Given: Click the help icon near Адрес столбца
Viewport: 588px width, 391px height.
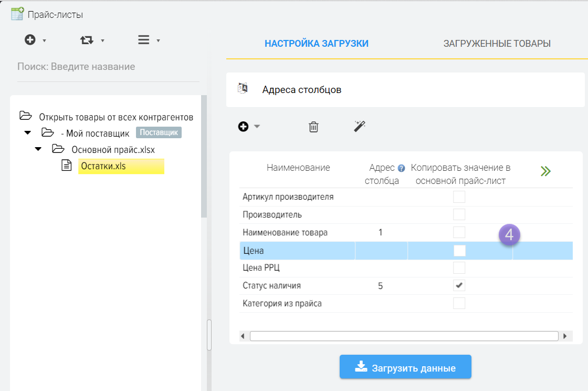Looking at the screenshot, I should 401,168.
